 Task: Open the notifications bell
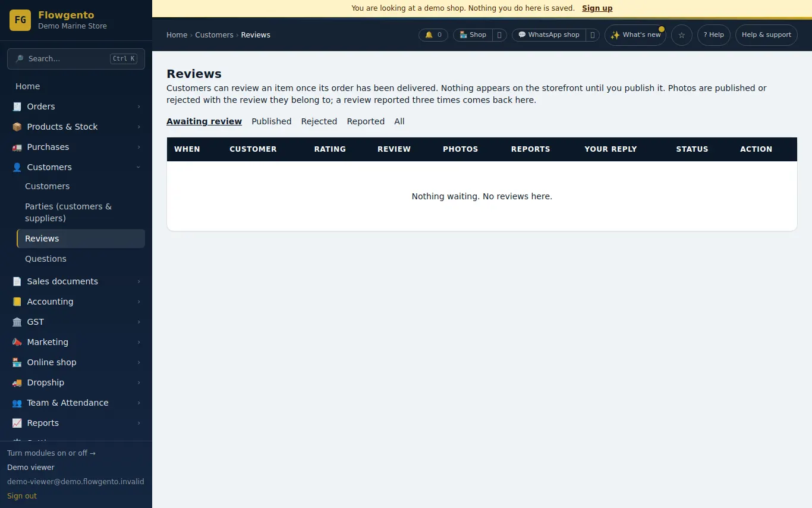pos(433,35)
